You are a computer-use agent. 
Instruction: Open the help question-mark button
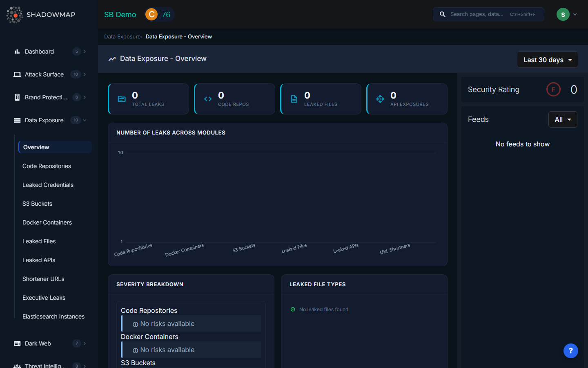570,351
